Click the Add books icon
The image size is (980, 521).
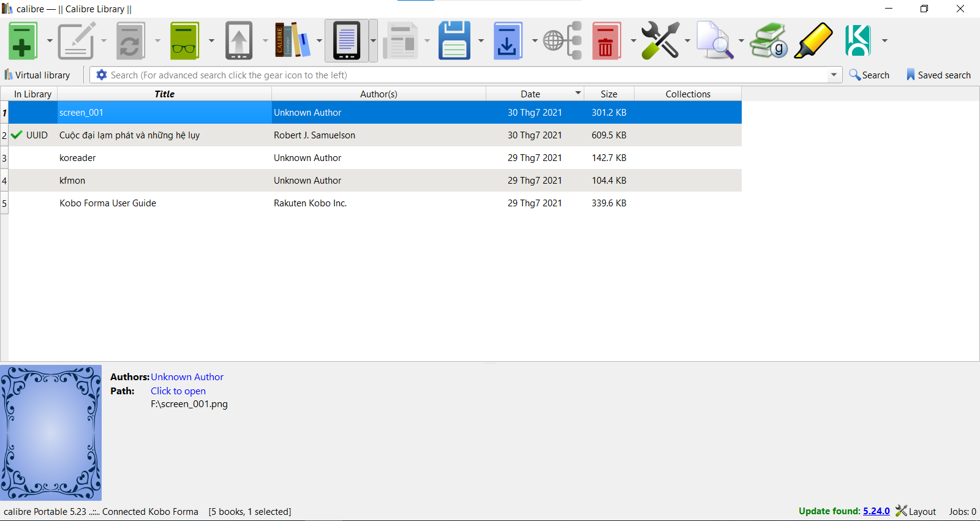(x=23, y=40)
